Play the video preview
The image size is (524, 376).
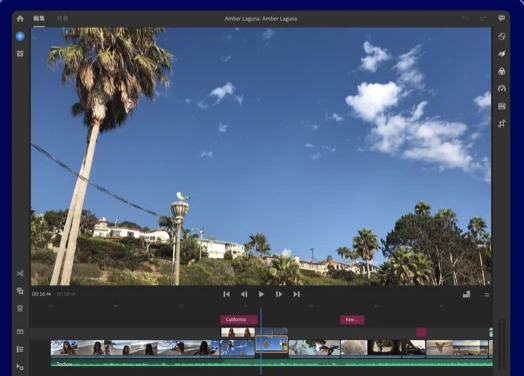pos(261,294)
